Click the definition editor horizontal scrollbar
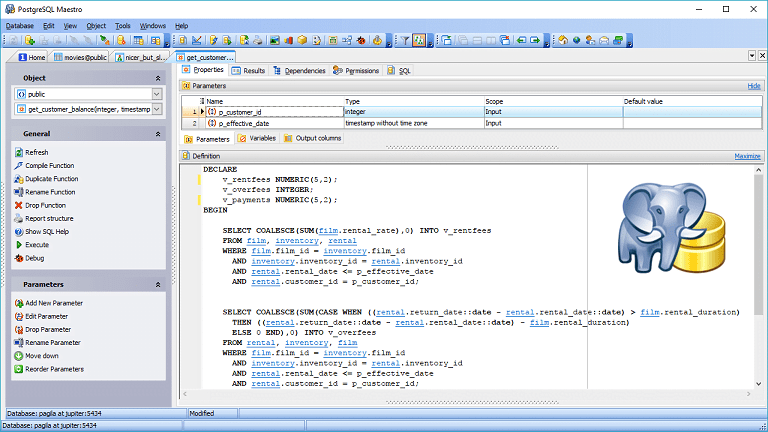This screenshot has width=768, height=432. tap(466, 394)
